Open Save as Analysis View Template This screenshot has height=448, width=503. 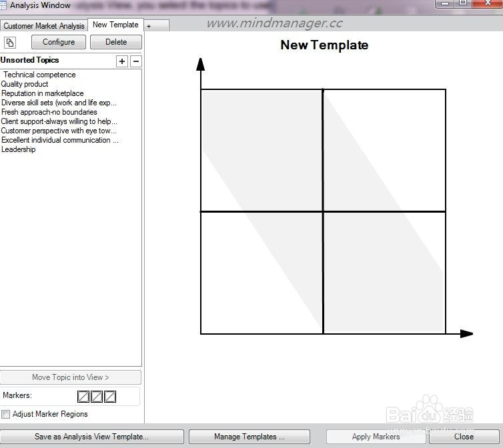pyautogui.click(x=91, y=437)
